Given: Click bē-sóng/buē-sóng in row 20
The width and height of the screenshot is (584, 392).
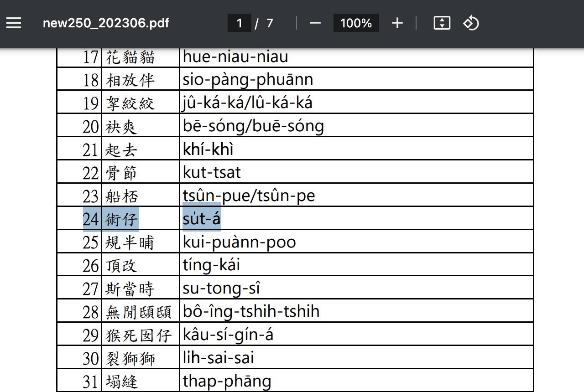Looking at the screenshot, I should point(253,125).
